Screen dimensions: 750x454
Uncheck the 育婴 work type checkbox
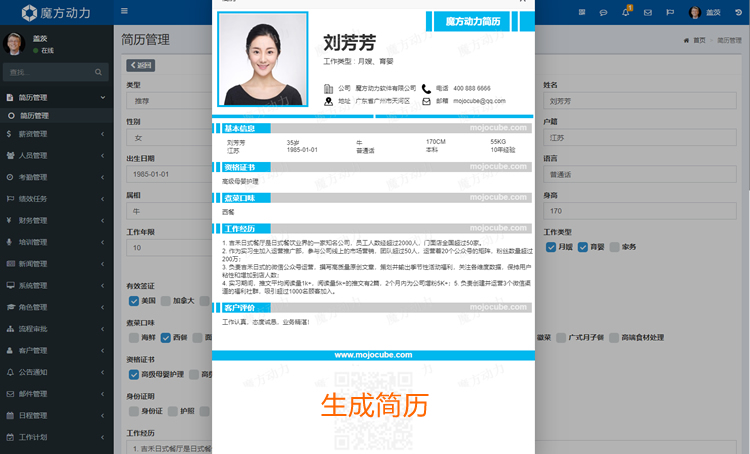(583, 247)
